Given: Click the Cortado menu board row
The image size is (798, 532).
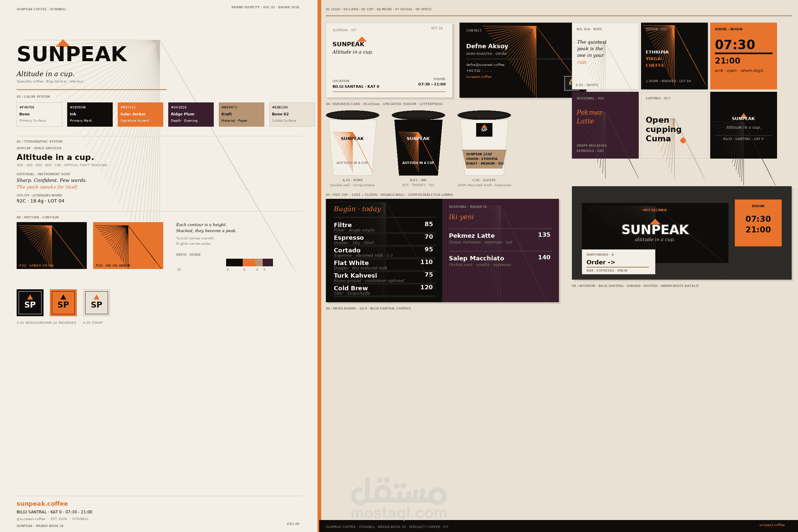Looking at the screenshot, I should [x=385, y=252].
